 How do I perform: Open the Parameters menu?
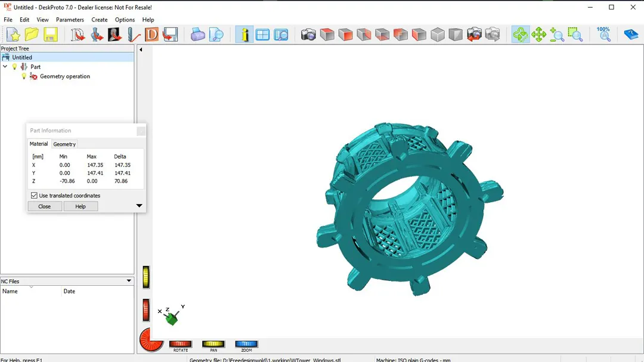70,20
